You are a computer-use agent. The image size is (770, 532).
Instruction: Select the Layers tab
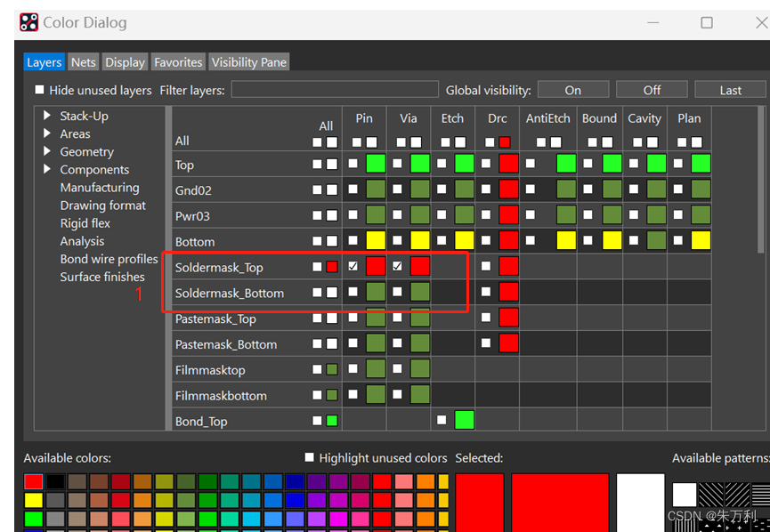pos(45,62)
